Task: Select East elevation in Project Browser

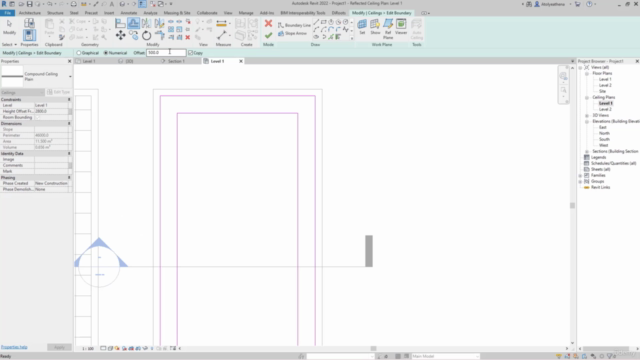Action: click(602, 127)
